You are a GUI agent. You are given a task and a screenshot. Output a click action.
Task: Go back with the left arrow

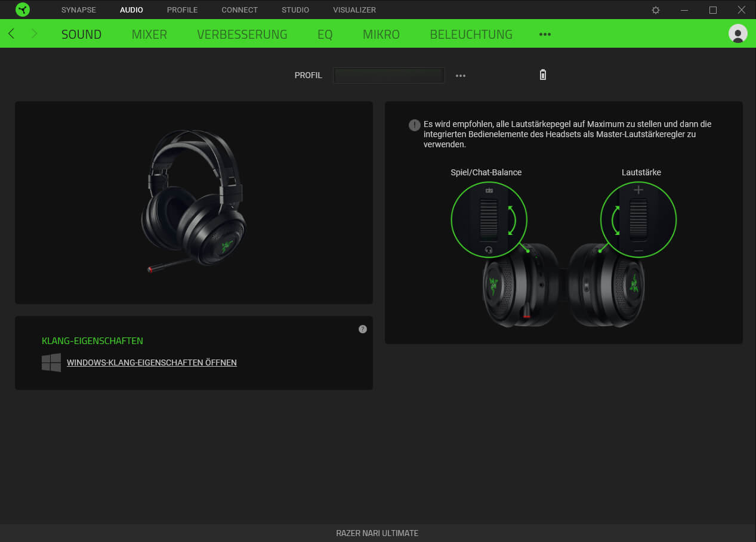coord(11,34)
